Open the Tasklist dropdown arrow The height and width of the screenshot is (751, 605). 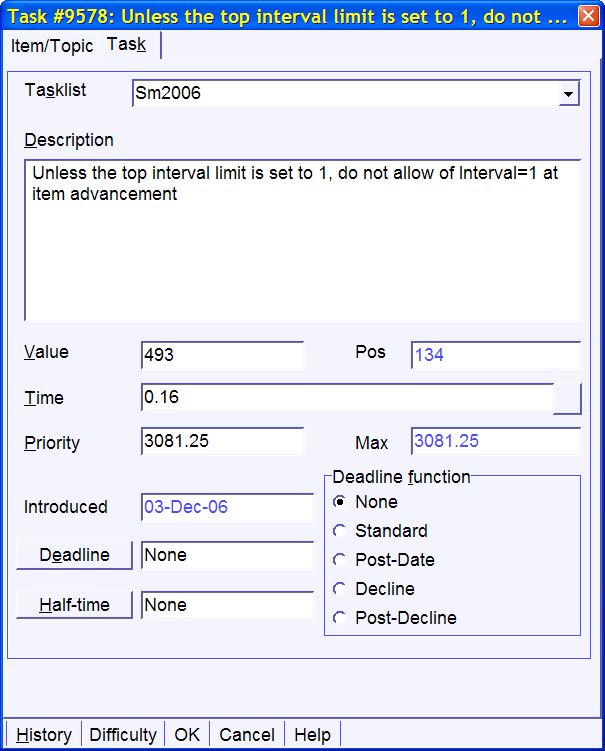coord(568,94)
